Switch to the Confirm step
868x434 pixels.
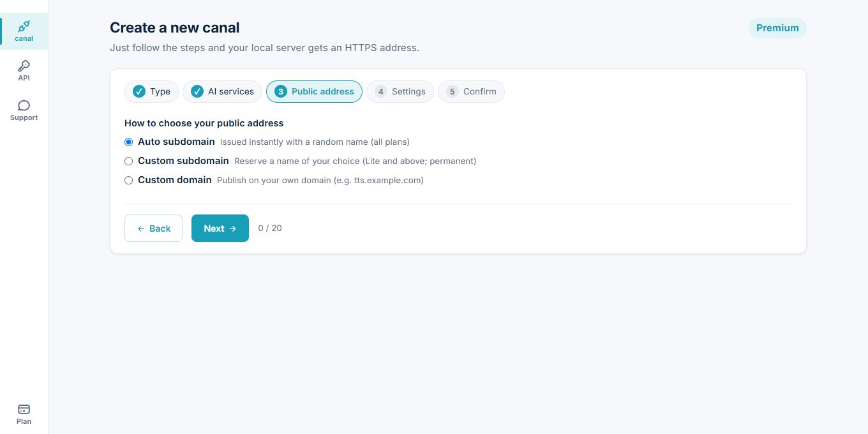(471, 91)
